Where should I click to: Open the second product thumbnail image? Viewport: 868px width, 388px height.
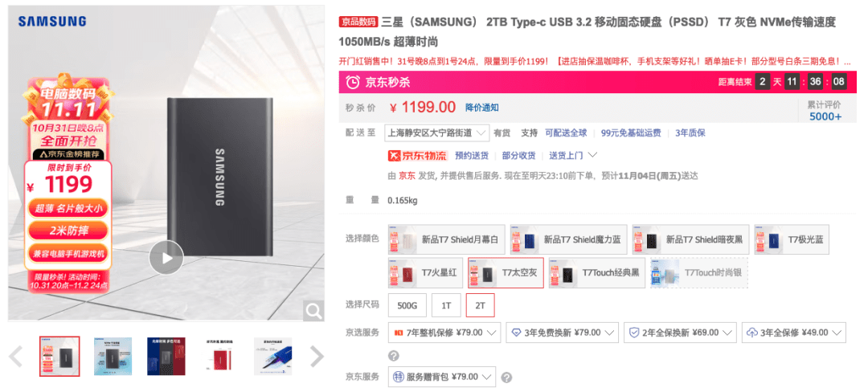coord(113,357)
